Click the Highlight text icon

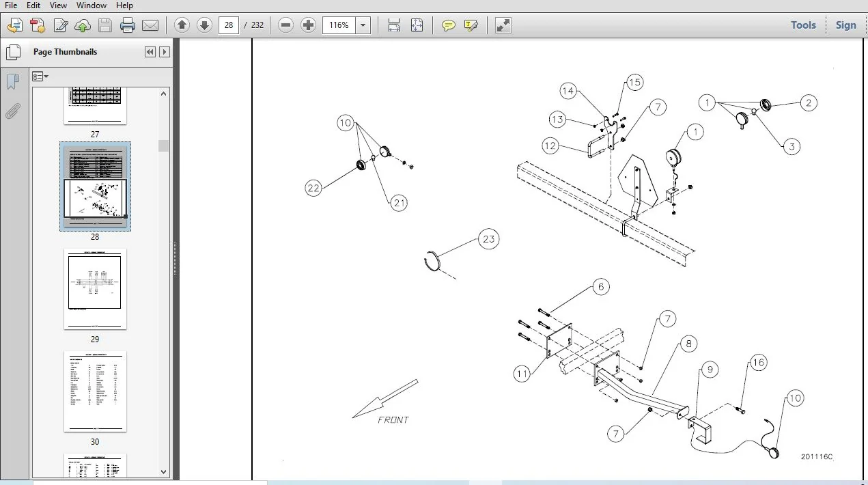click(x=471, y=25)
